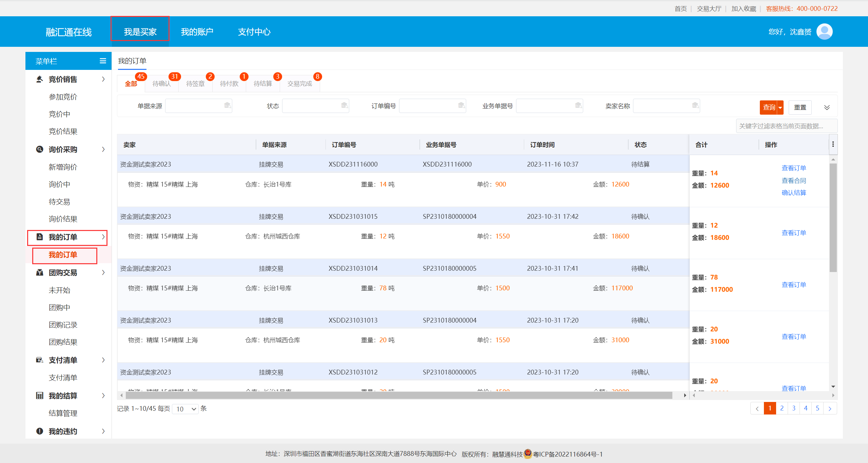Switch to the 交易完成 orders tab
Screen dimensions: 868x463
click(x=300, y=83)
